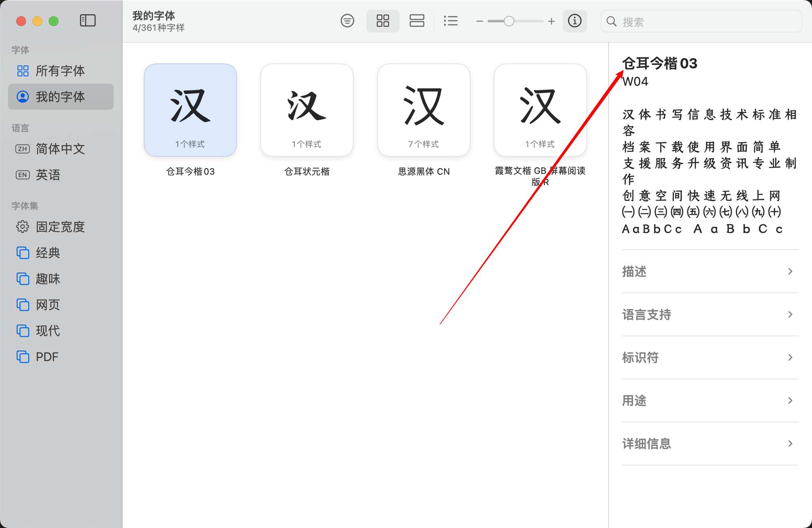The height and width of the screenshot is (528, 812).
Task: Close the Font Book window
Action: [21, 21]
